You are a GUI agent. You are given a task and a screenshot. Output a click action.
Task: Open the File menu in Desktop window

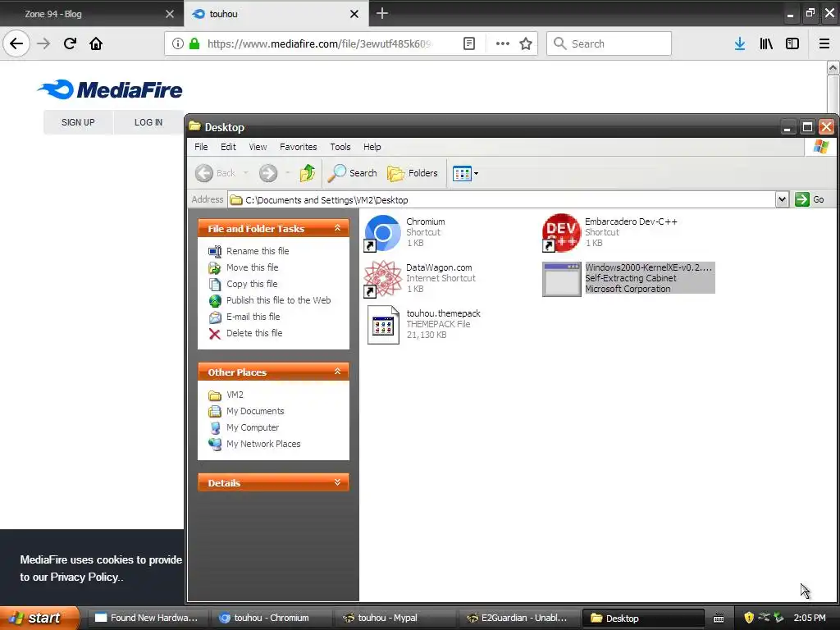(x=201, y=147)
